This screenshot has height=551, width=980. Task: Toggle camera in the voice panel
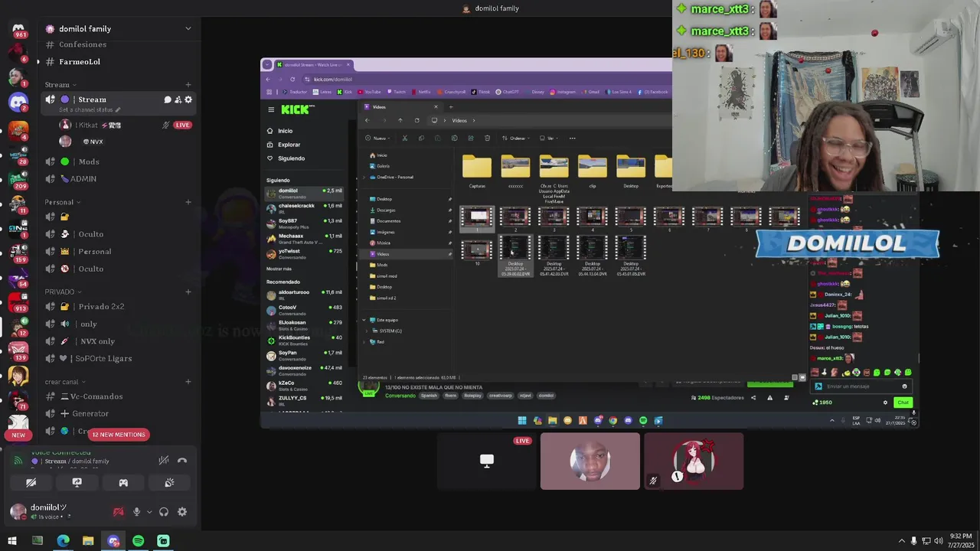point(31,483)
